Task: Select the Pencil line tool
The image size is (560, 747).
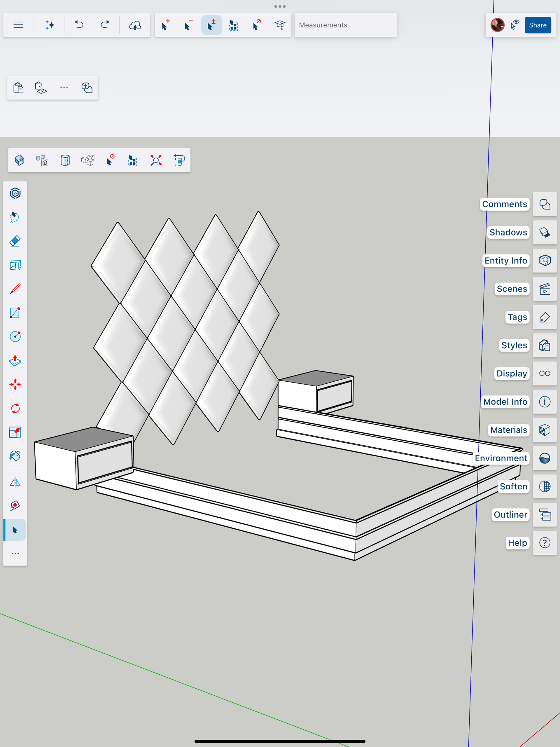Action: point(15,289)
